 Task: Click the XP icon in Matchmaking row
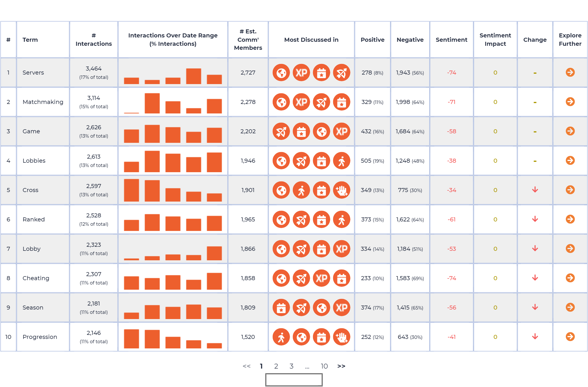301,102
